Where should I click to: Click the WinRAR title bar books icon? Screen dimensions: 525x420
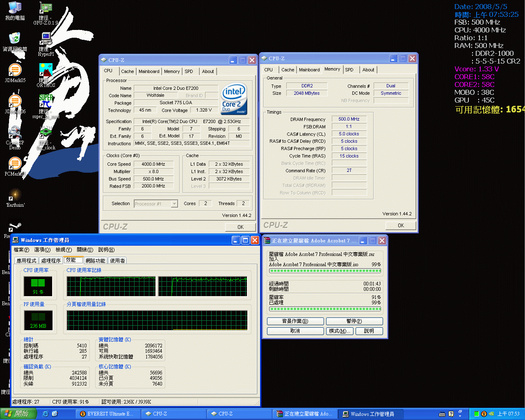(x=267, y=241)
